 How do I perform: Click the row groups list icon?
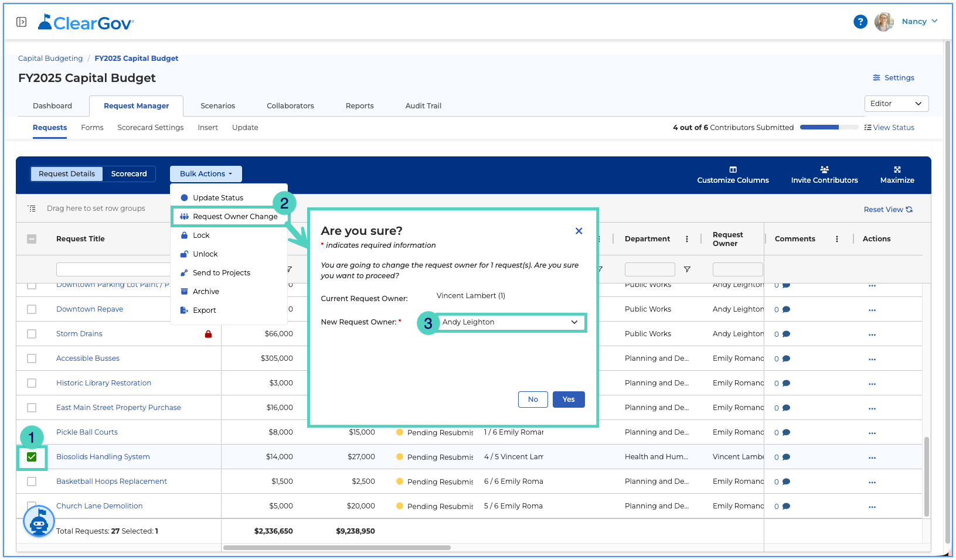point(32,209)
